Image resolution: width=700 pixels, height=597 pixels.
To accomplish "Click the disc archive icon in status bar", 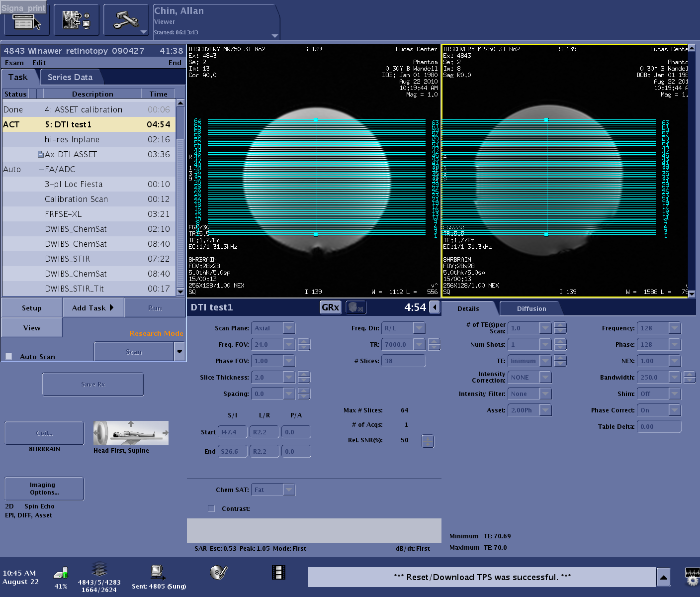I will click(x=218, y=573).
